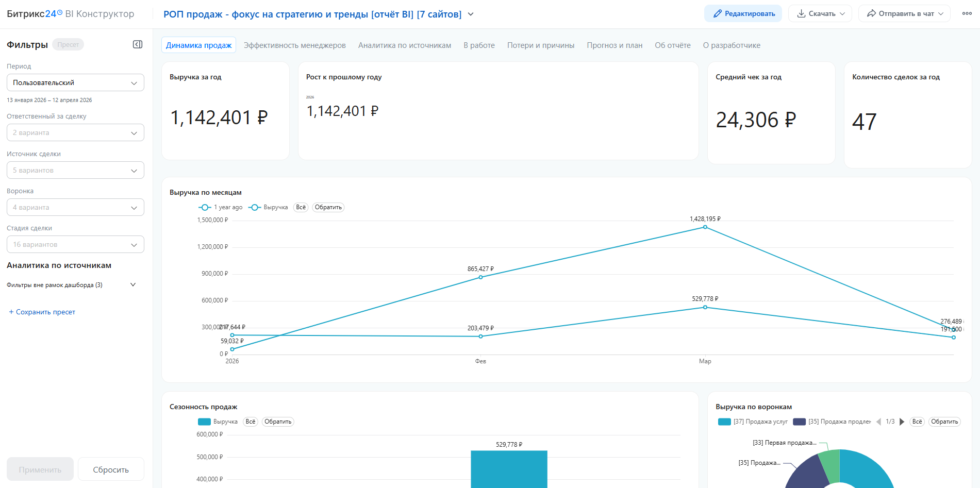The image size is (980, 488).
Task: Click March data point 1,428,195 ₽
Action: click(705, 227)
